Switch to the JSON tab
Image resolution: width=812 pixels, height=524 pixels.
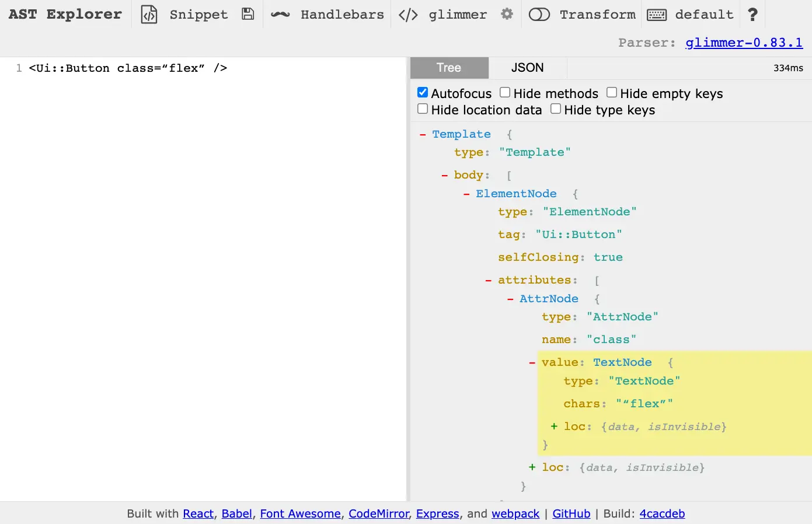pyautogui.click(x=528, y=68)
